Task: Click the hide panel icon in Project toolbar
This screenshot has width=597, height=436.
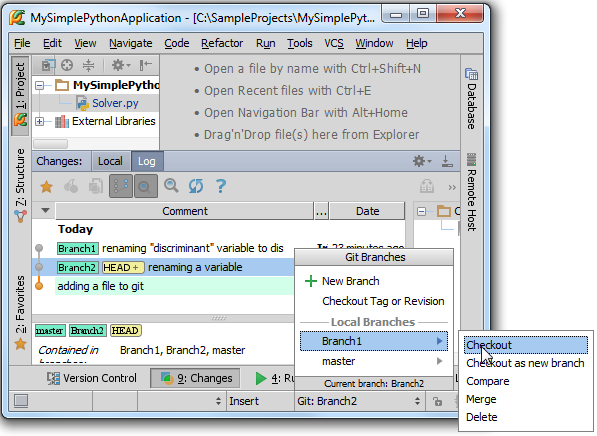Action: coord(145,65)
